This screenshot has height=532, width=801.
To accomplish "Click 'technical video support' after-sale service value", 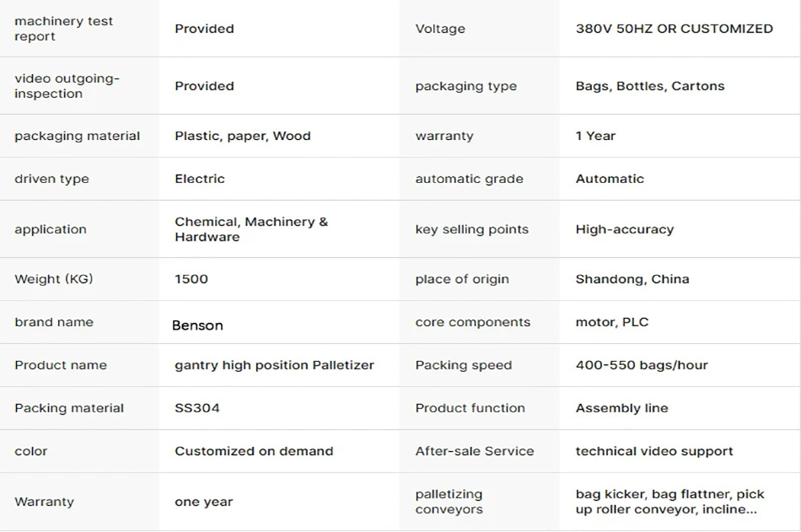I will tap(653, 451).
